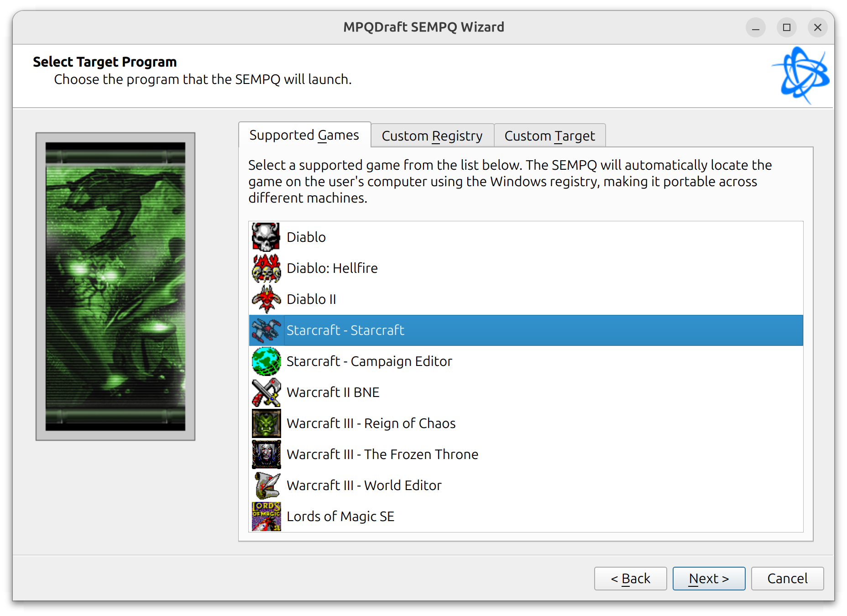Click the Warcraft II BNE crossed swords icon

coord(266,392)
